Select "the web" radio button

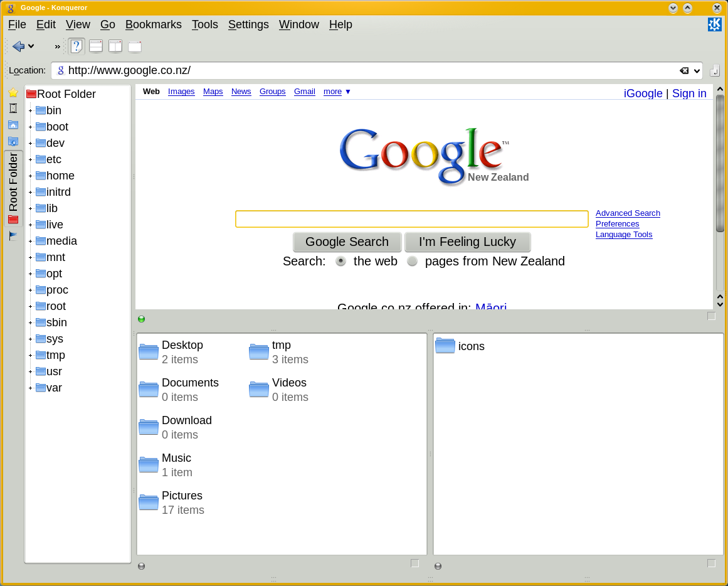(x=340, y=261)
